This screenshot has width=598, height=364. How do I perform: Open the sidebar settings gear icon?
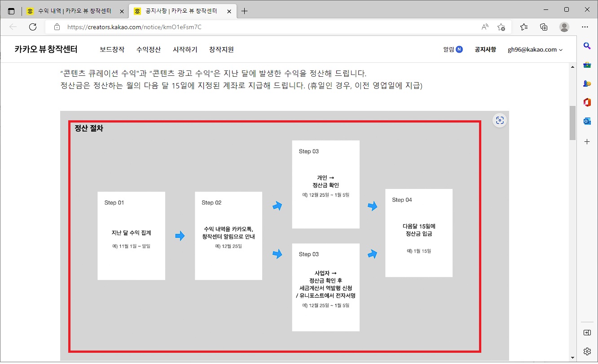[587, 351]
